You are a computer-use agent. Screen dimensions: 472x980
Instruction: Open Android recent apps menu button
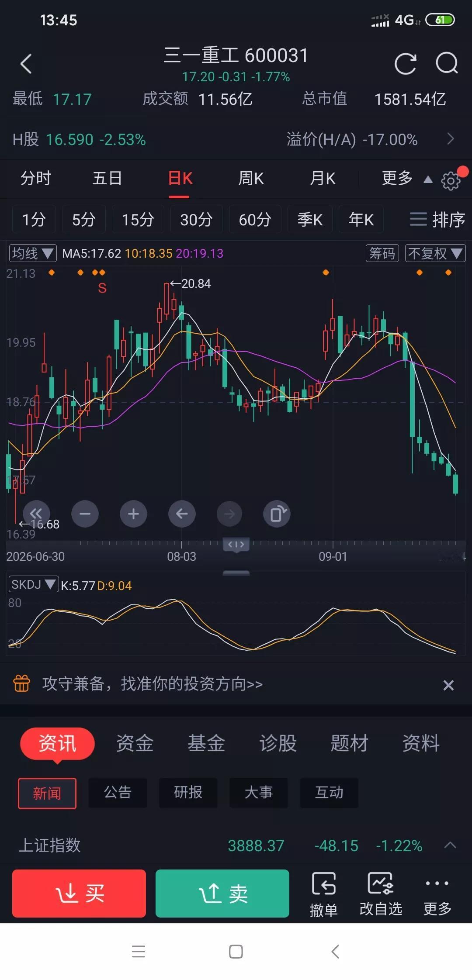(139, 951)
